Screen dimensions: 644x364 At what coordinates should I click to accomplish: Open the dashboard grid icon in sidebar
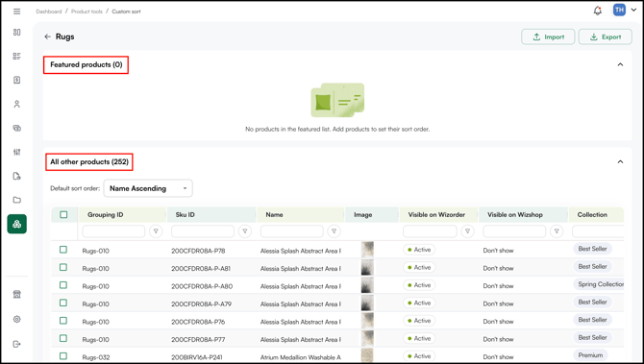tap(17, 32)
